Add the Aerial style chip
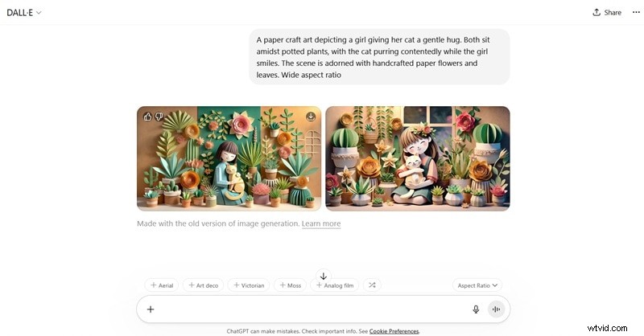The image size is (644, 336). pos(162,285)
